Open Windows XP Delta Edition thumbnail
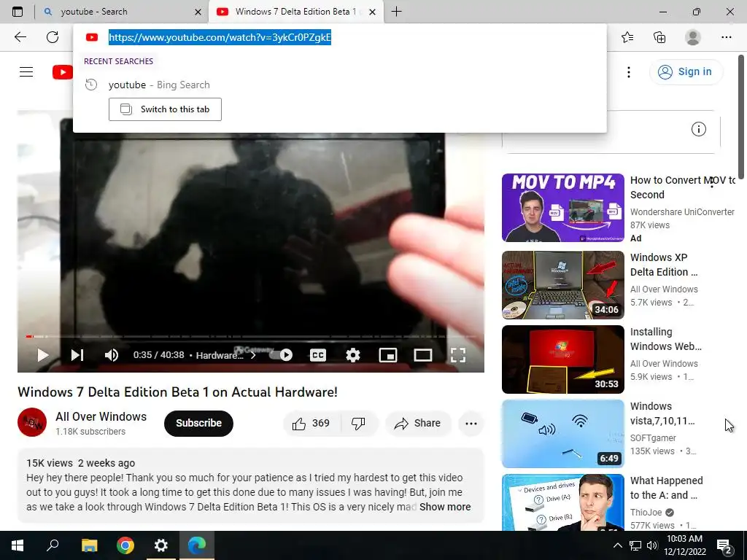 (562, 285)
